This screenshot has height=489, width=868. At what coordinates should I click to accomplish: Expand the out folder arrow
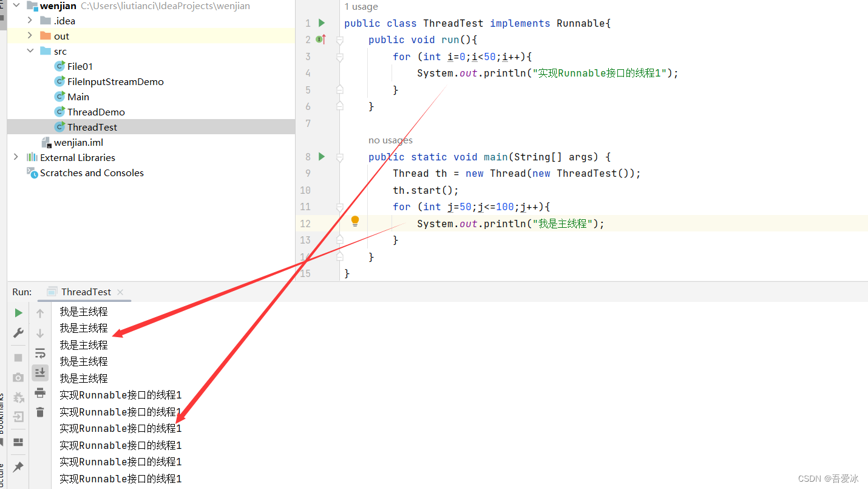click(x=30, y=36)
